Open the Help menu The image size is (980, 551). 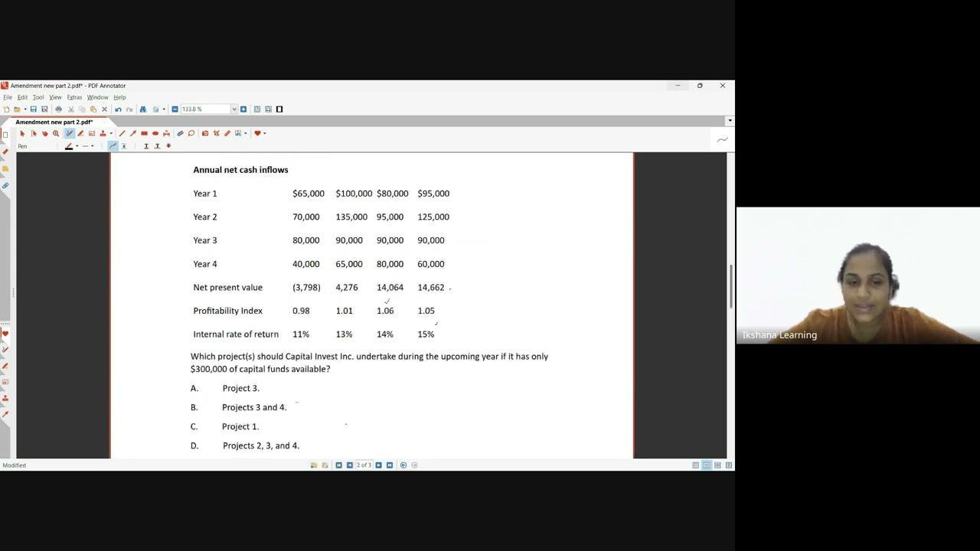pos(119,97)
